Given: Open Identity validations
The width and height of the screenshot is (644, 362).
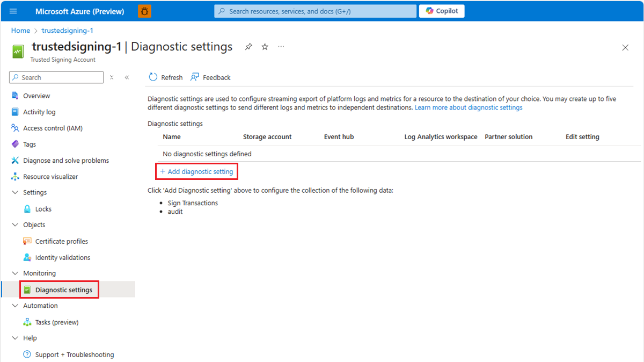Looking at the screenshot, I should (63, 257).
